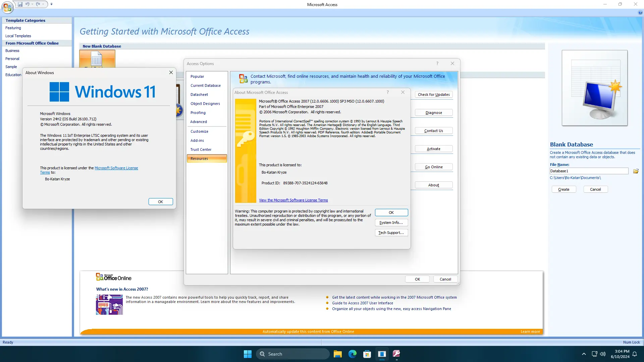Open the Get the latest content link
The image size is (644, 362).
[x=394, y=297]
